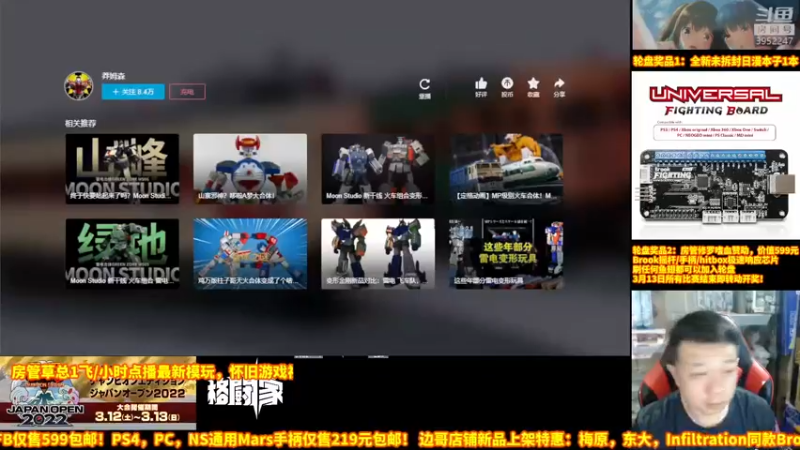The image size is (800, 450).
Task: Click the 轮盘奖品1 yellow text line
Action: pos(715,61)
